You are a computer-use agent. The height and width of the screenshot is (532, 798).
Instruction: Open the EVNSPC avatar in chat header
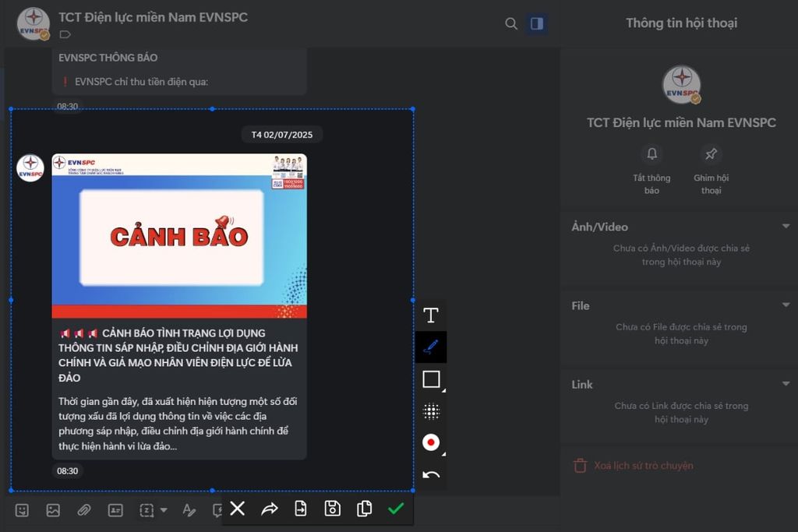click(x=34, y=23)
